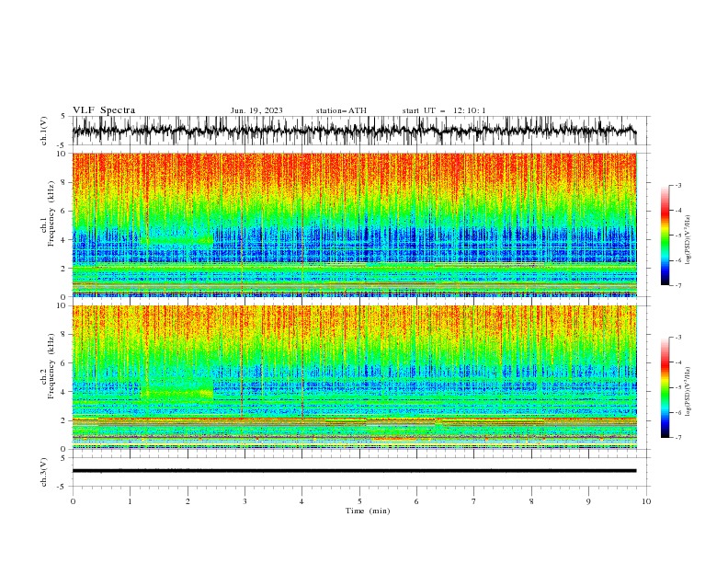The height and width of the screenshot is (563, 728).
Task: Click the time-axis tick label '10'
Action: (646, 501)
